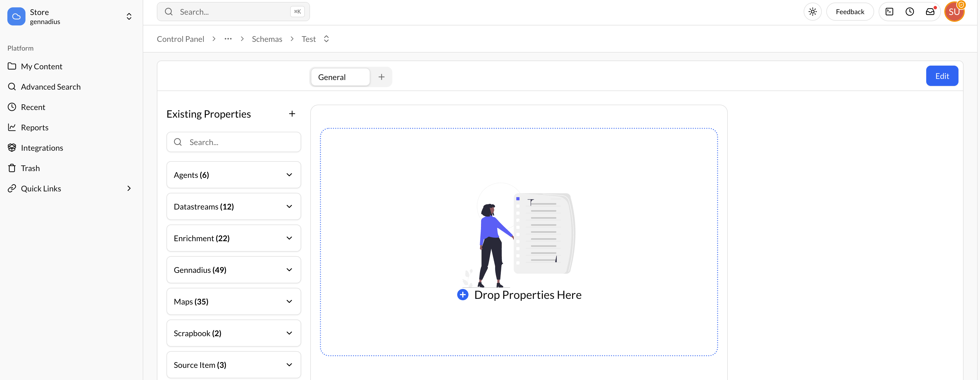Select the Reports icon in the sidebar

[x=12, y=127]
